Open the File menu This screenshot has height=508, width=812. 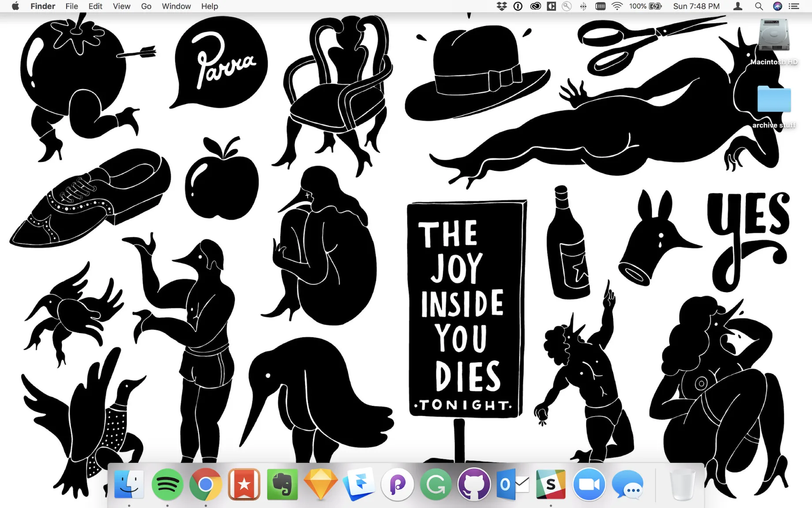pyautogui.click(x=71, y=6)
